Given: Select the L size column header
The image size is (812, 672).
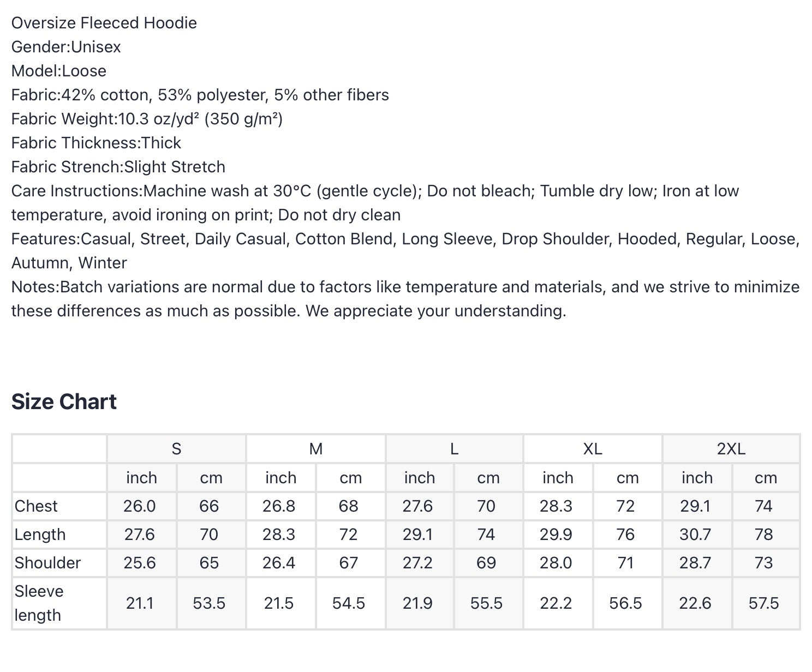Looking at the screenshot, I should coord(454,449).
